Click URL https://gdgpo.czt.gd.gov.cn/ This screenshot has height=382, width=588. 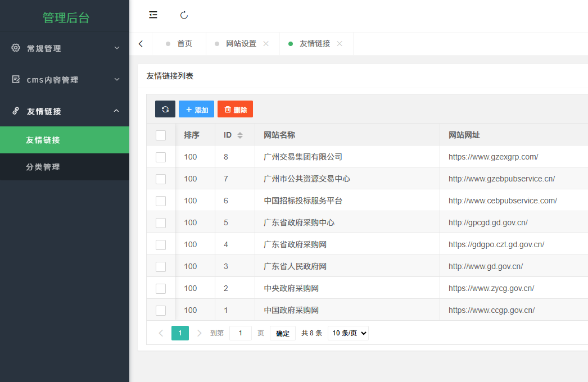[496, 244]
